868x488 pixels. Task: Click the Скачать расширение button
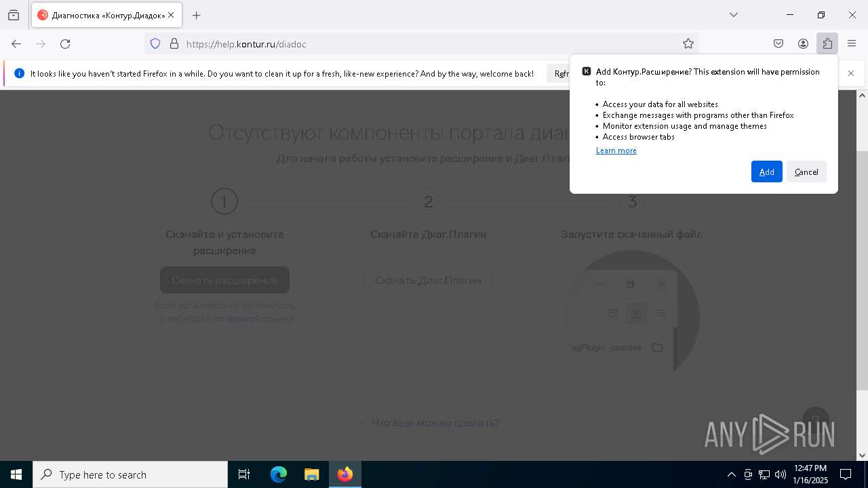224,280
